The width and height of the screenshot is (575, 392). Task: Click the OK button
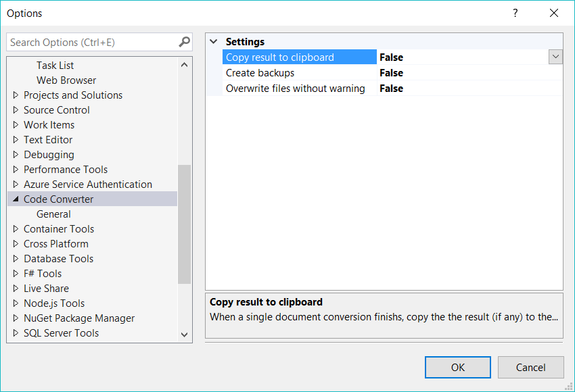pos(457,367)
